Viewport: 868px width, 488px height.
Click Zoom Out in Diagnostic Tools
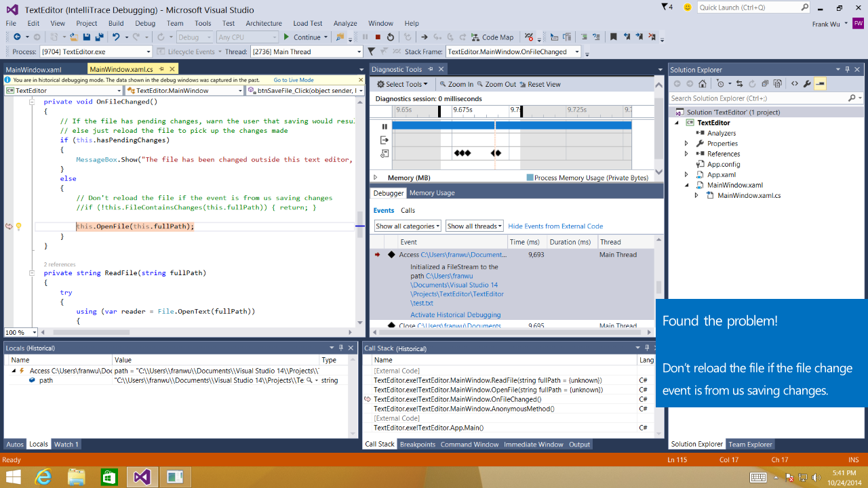pos(496,84)
